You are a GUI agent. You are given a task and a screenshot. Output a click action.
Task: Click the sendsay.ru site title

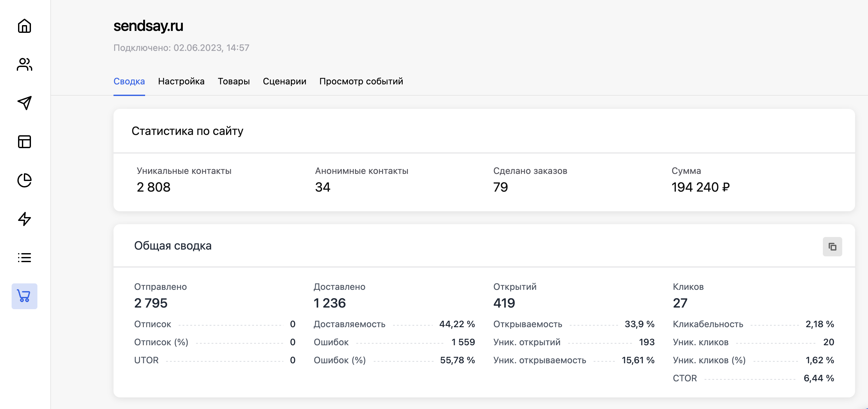[148, 26]
